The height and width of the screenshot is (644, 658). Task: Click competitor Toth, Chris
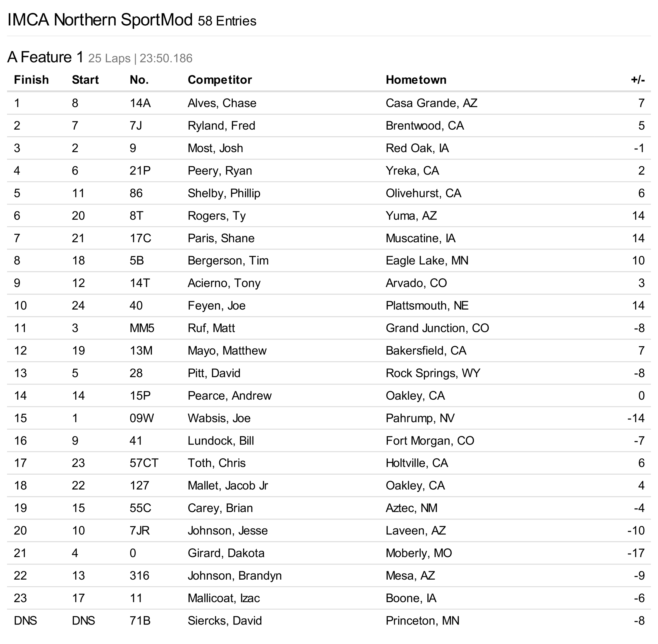pyautogui.click(x=217, y=463)
